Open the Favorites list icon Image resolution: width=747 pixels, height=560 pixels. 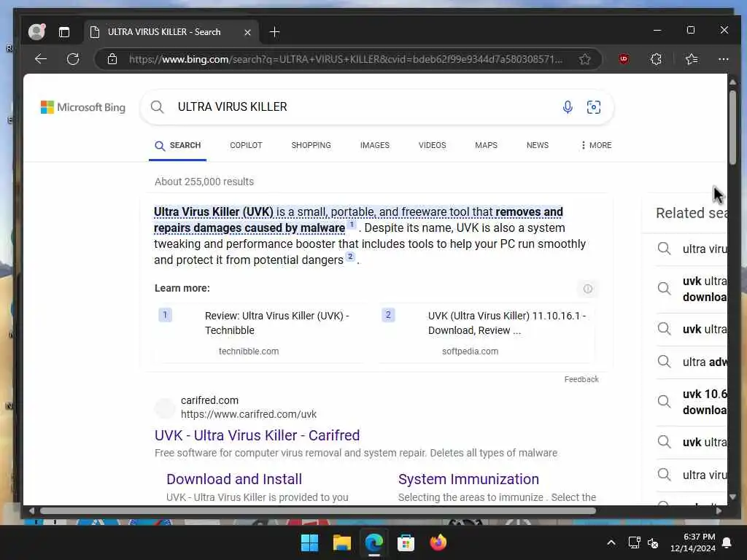[692, 59]
